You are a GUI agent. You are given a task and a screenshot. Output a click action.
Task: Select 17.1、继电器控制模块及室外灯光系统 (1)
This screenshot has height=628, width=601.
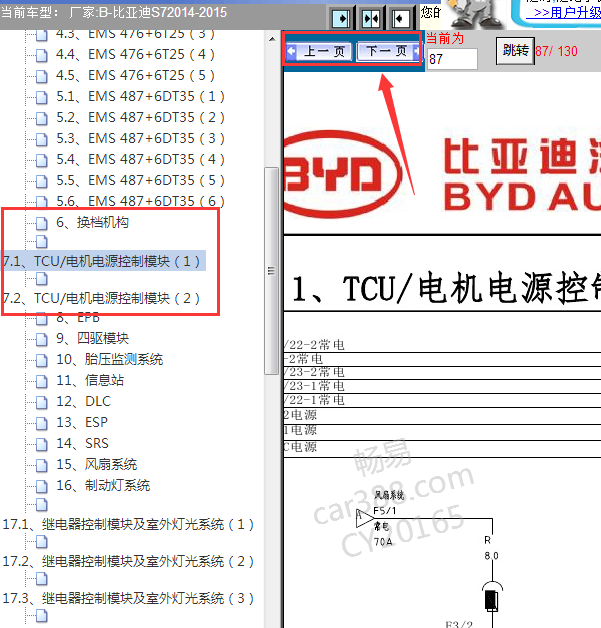(x=128, y=524)
